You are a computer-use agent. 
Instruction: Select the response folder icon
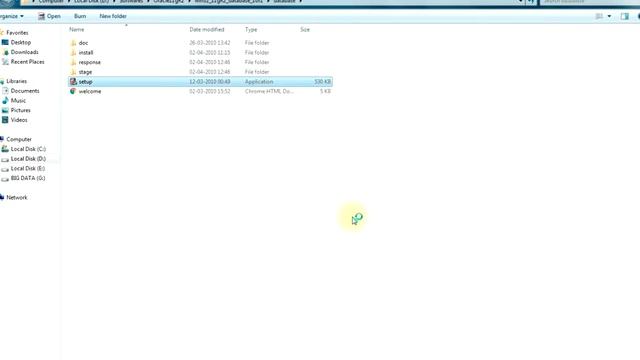point(73,62)
